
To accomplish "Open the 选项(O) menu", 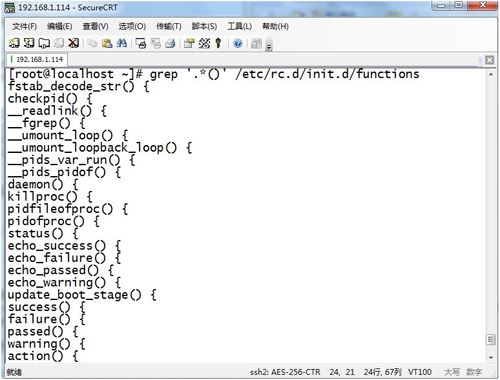I will [x=132, y=26].
